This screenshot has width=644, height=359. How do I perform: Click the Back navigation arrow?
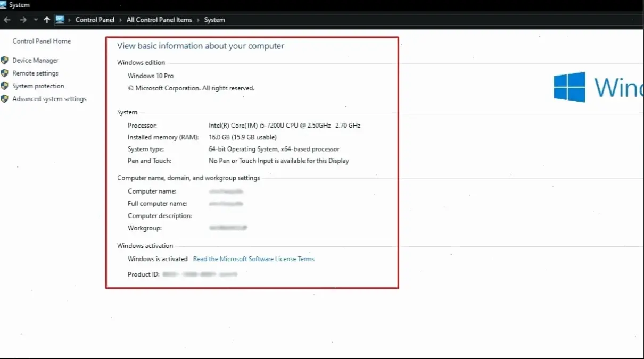pyautogui.click(x=7, y=20)
